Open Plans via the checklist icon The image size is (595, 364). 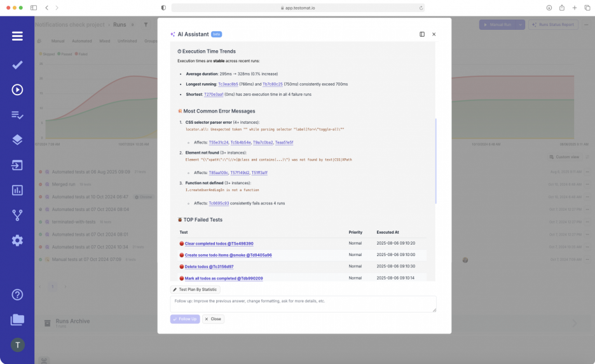pyautogui.click(x=17, y=115)
